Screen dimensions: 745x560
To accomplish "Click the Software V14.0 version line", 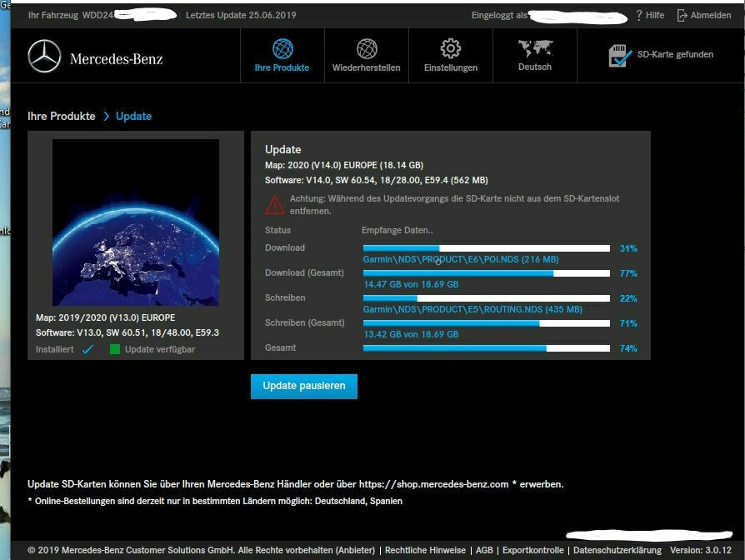I will (x=377, y=181).
